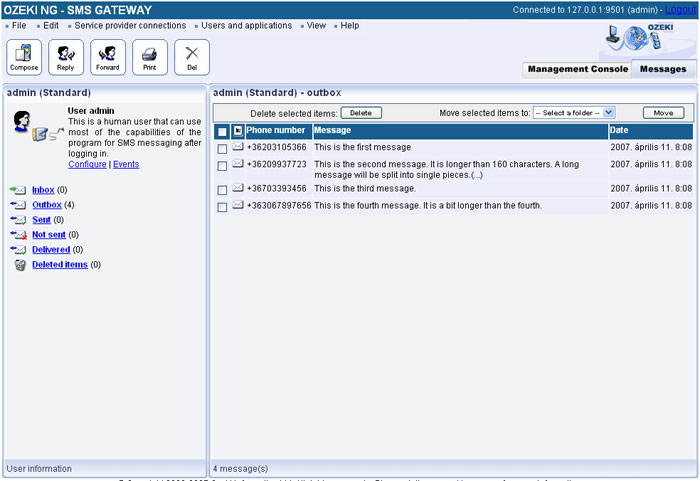Screen dimensions: 700x481
Task: Open the Configure link
Action: pos(88,164)
